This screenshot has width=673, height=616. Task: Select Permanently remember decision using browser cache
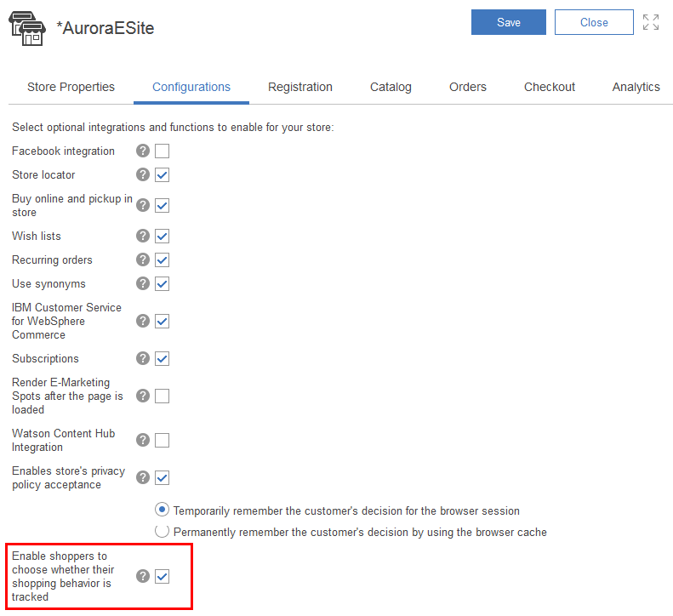(162, 531)
